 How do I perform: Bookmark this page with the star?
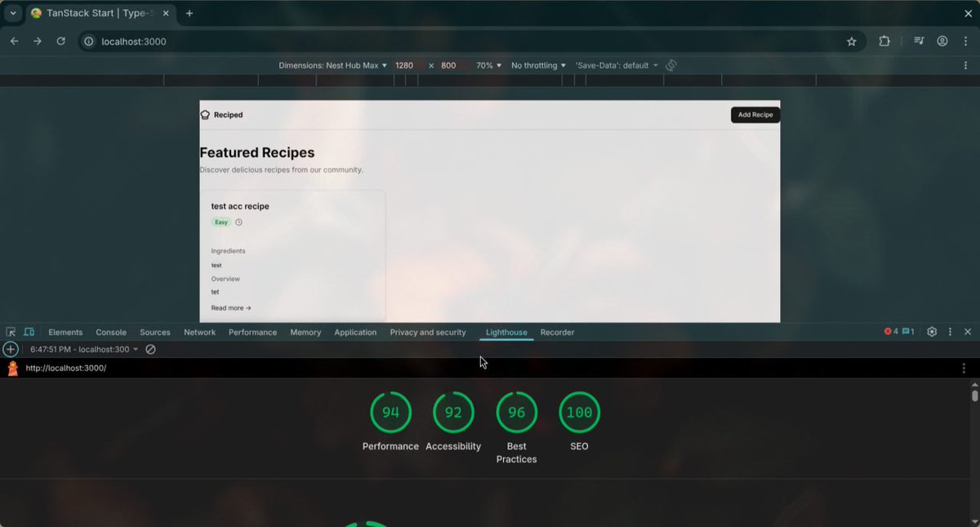pos(852,41)
